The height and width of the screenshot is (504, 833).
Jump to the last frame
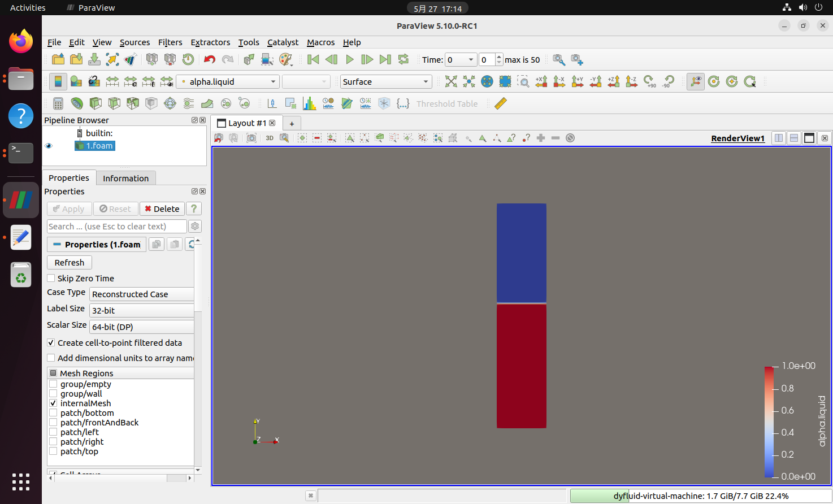[385, 59]
